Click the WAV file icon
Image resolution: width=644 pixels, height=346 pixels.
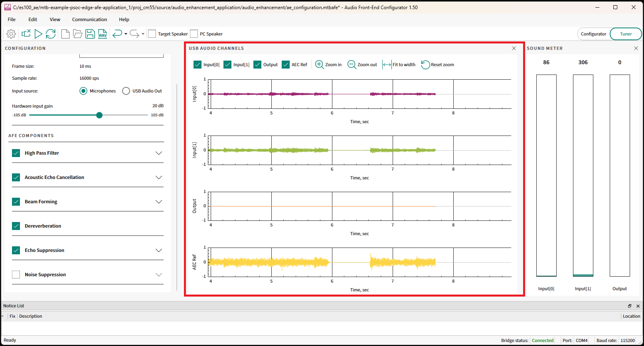pos(103,34)
